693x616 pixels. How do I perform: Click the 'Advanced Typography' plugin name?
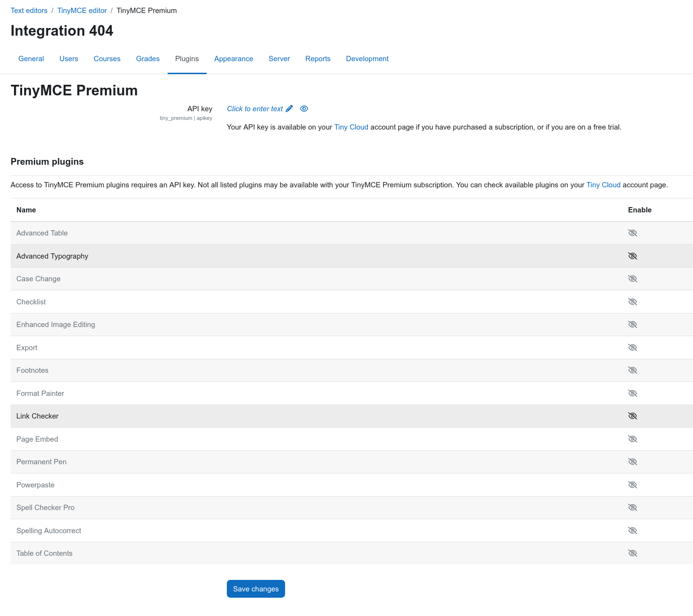pos(52,256)
